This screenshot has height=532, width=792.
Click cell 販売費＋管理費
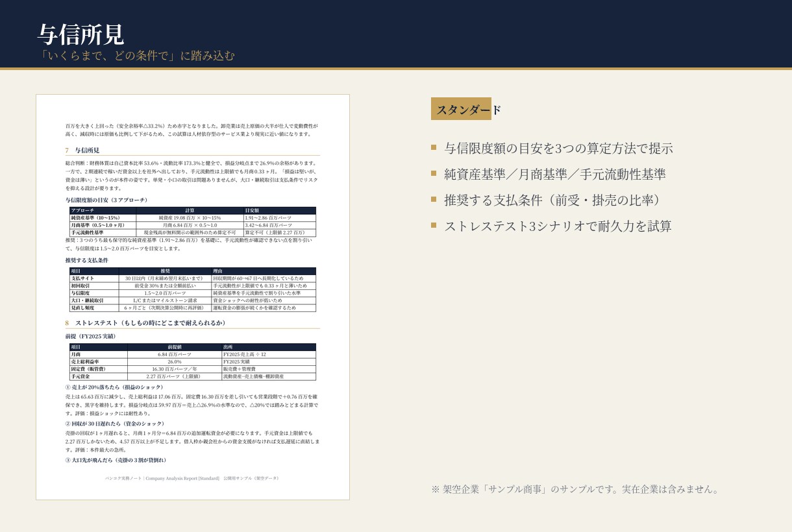269,369
